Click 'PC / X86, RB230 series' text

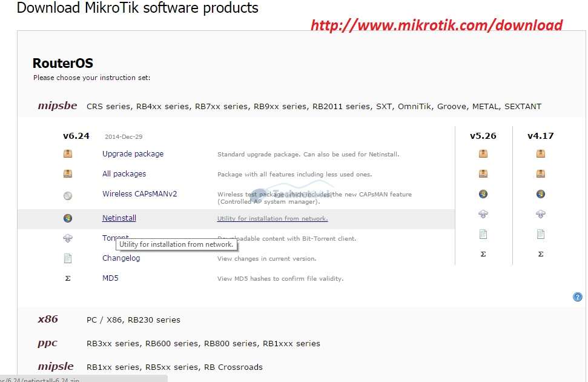133,320
